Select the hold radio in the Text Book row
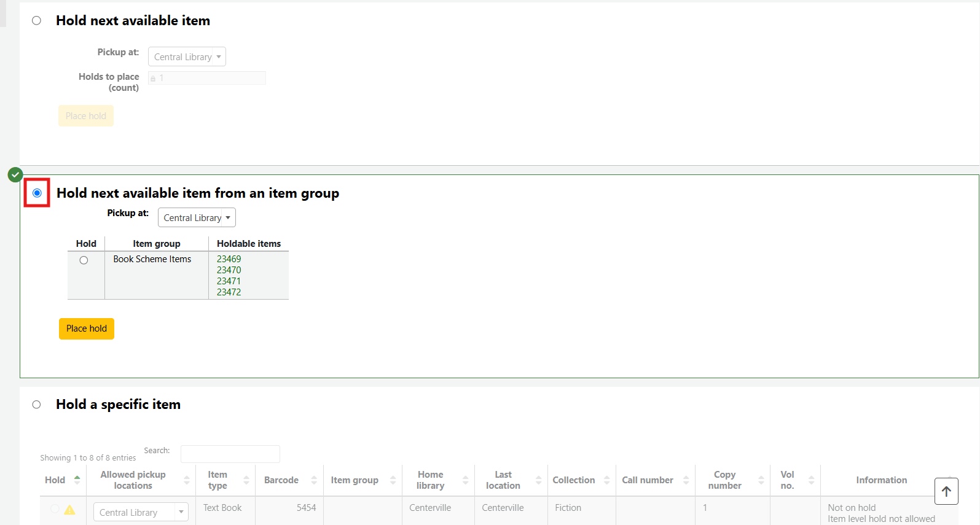 click(x=55, y=509)
